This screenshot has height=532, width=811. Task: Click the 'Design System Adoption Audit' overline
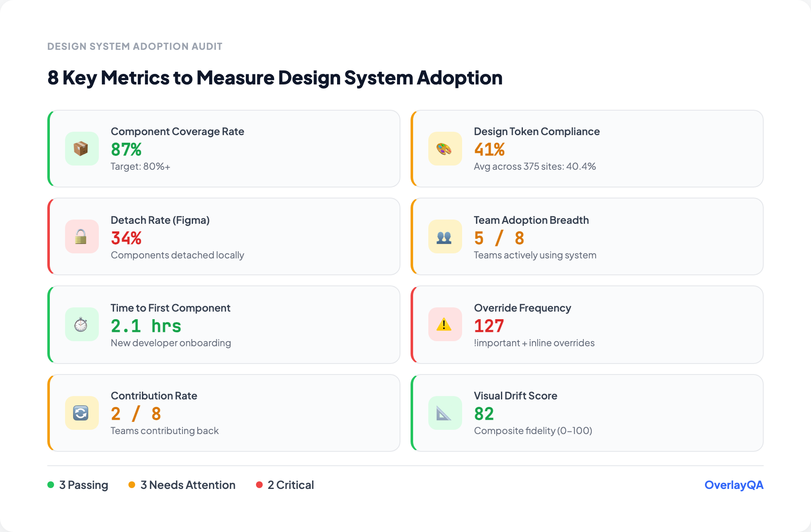[135, 46]
